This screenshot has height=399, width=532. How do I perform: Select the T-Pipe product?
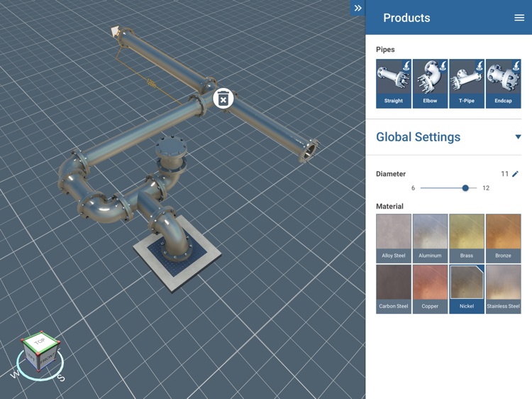tap(467, 84)
